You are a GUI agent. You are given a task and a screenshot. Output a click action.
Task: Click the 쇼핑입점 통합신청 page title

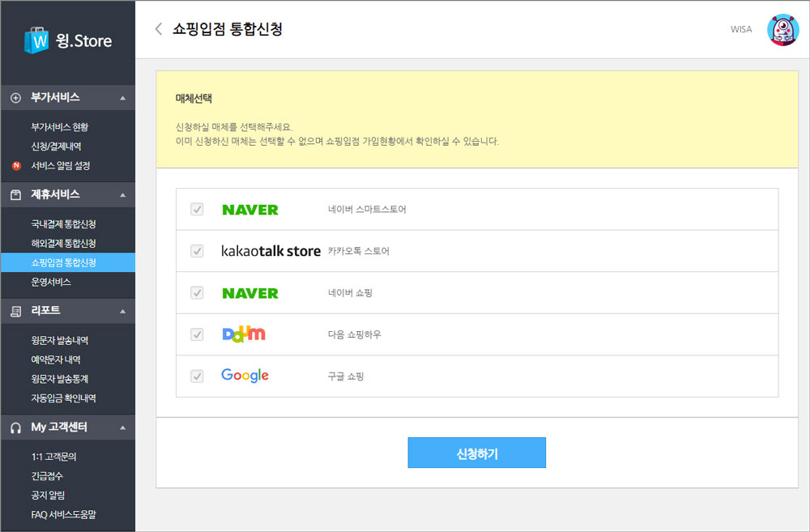(228, 29)
